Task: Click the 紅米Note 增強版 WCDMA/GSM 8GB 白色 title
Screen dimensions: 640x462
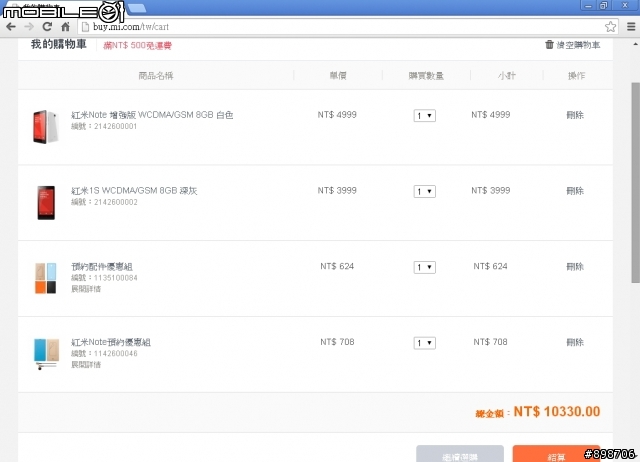Action: 152,115
